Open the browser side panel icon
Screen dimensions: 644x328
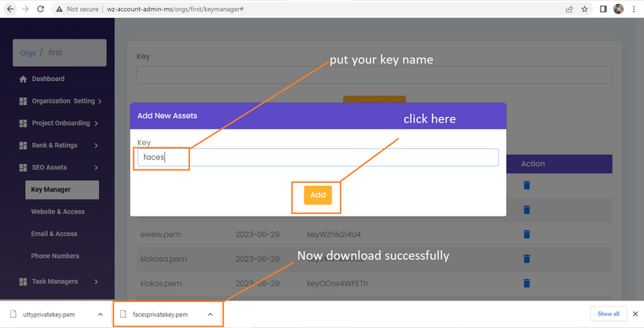pyautogui.click(x=602, y=9)
